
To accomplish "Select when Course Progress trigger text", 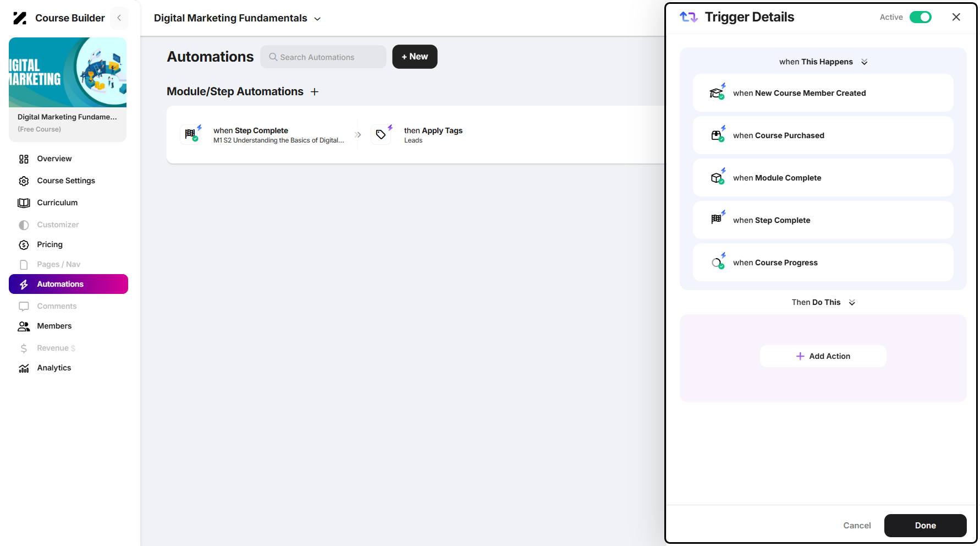I will coord(775,263).
